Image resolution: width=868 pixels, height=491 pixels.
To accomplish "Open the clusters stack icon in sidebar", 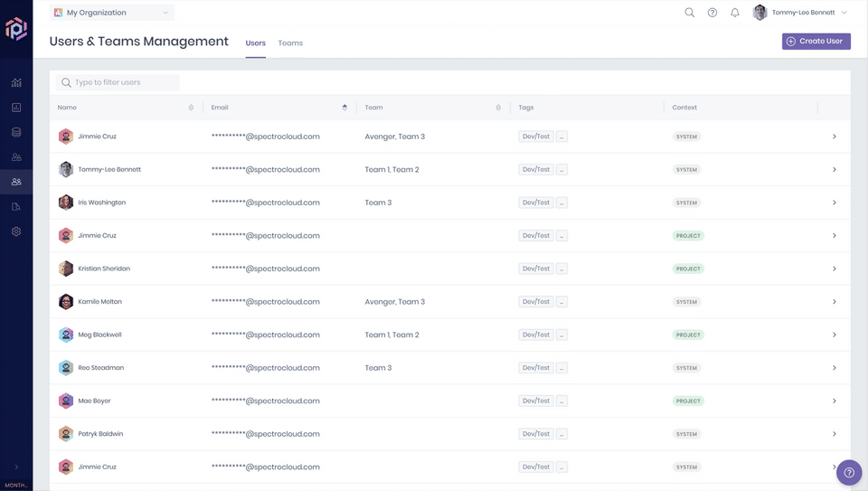I will coord(16,132).
